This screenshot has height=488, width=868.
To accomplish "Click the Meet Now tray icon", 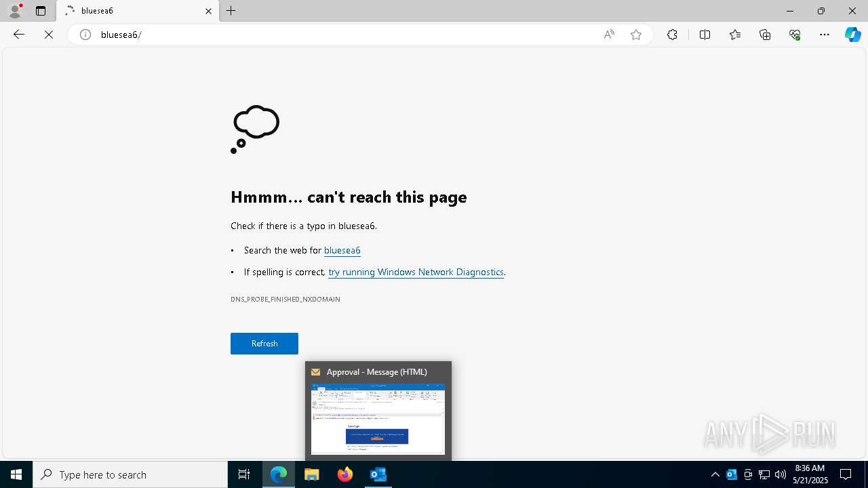I will pos(748,474).
